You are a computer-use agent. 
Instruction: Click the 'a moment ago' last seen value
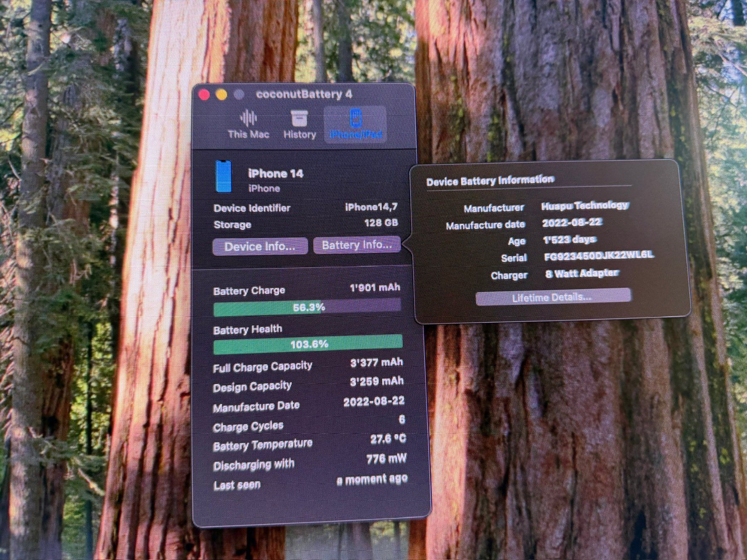tap(372, 480)
